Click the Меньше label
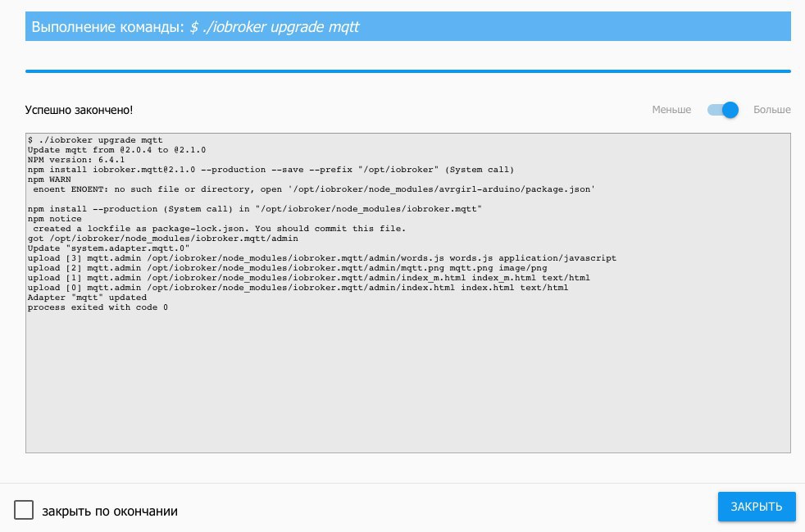805x532 pixels. 671,110
